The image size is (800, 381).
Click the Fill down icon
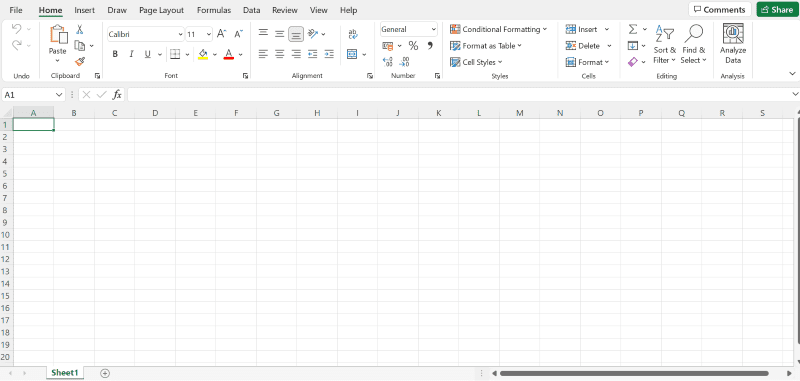633,45
